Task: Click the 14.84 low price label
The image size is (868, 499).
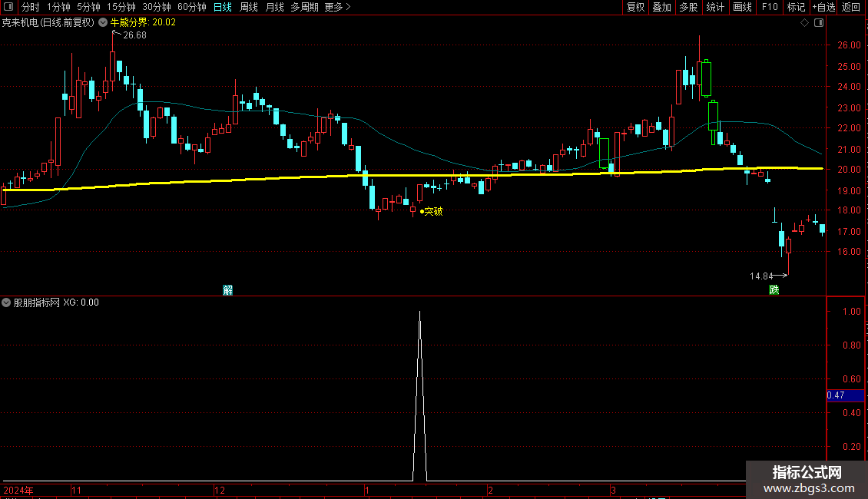Action: (x=761, y=276)
